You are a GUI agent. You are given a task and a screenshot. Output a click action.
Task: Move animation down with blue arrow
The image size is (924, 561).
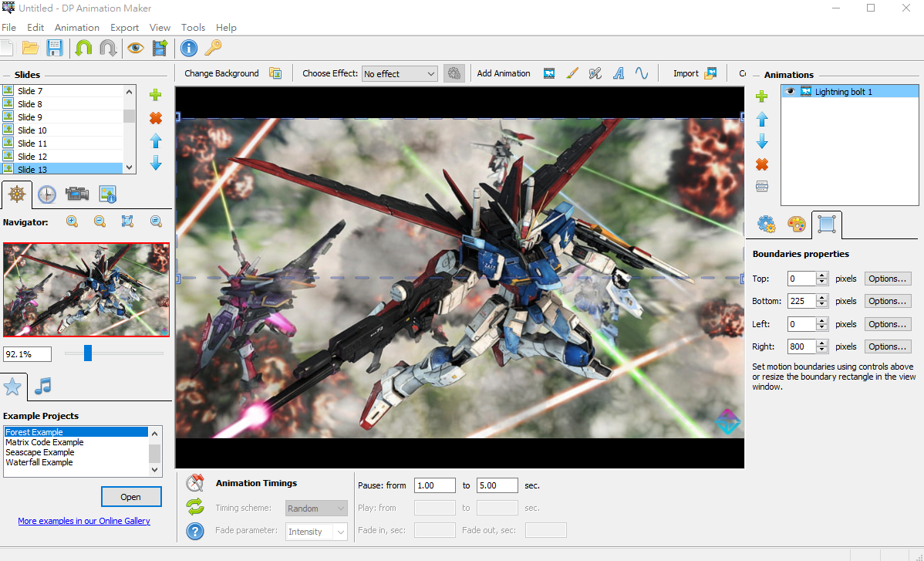tap(762, 142)
